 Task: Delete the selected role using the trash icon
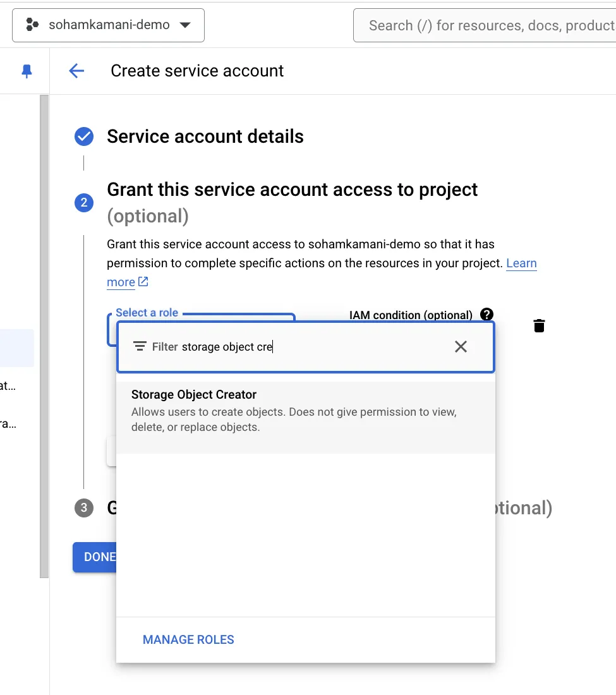538,325
